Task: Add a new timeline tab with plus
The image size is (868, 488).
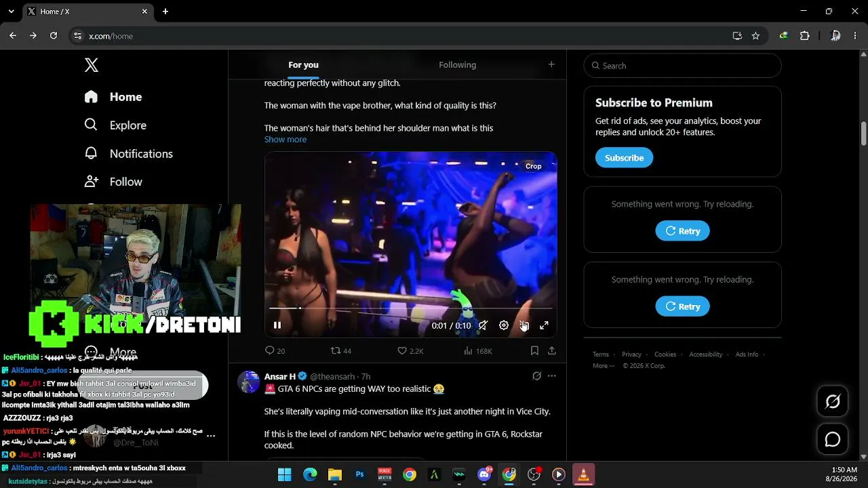Action: click(x=551, y=64)
